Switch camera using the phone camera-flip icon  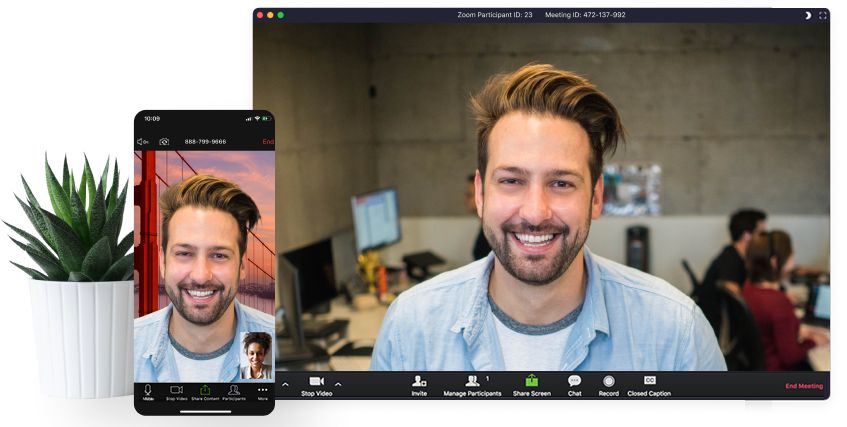[164, 142]
